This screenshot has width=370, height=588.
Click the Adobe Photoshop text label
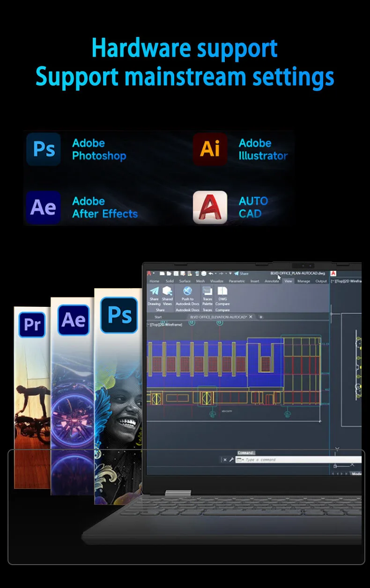click(x=99, y=150)
